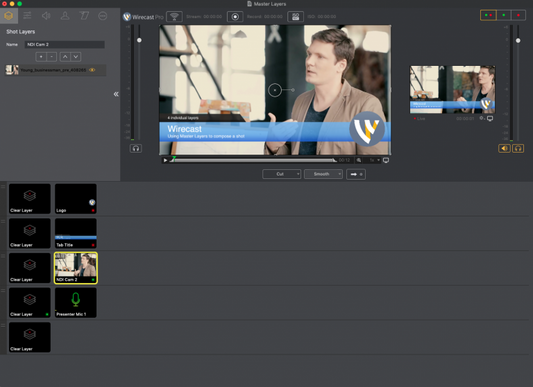This screenshot has height=387, width=533.
Task: Click the small live output thumbnail
Action: tap(452, 89)
